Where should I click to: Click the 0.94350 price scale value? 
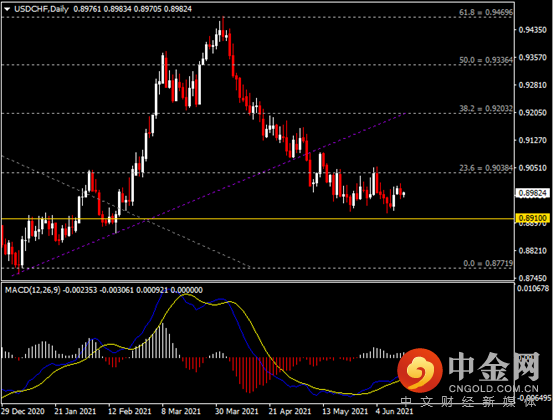coord(533,30)
